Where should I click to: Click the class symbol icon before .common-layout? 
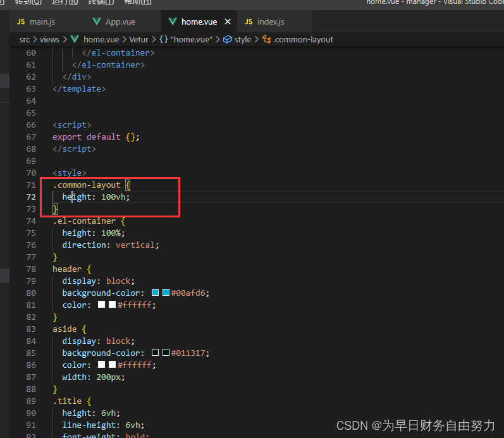[x=266, y=40]
